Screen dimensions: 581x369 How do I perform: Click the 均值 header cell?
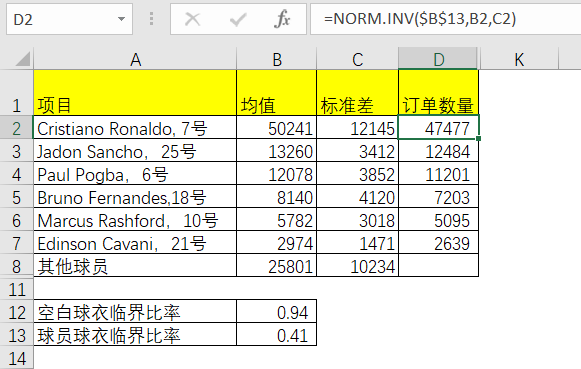276,93
